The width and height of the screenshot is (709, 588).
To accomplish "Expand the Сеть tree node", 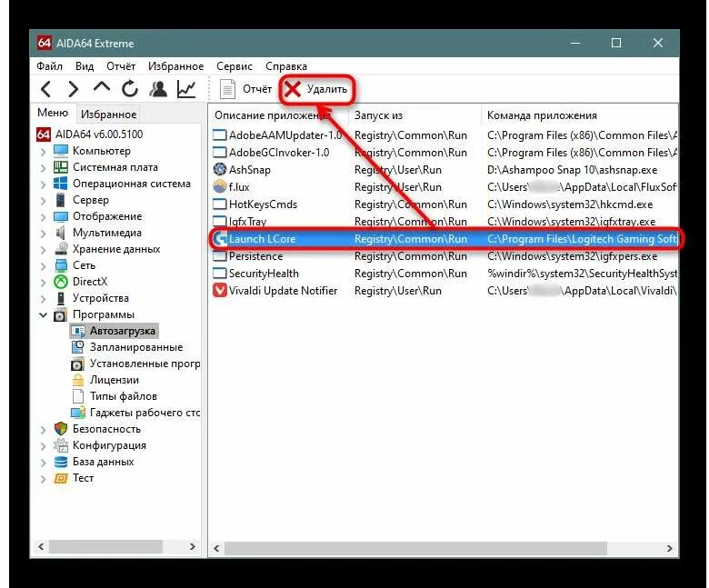I will (43, 265).
